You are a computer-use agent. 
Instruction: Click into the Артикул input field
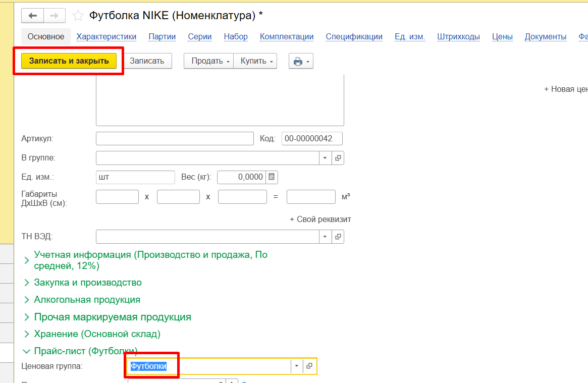click(175, 139)
